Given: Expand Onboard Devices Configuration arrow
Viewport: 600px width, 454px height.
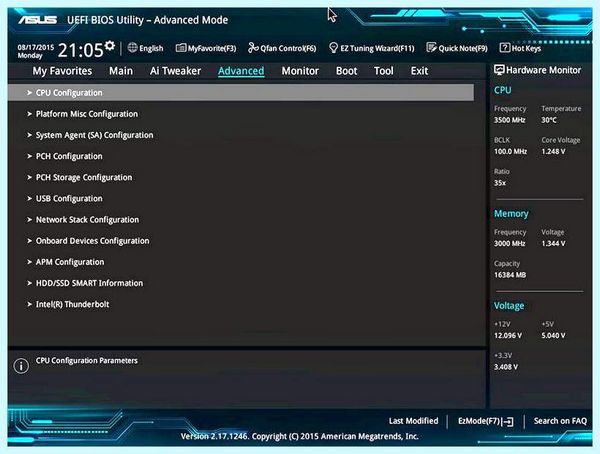Looking at the screenshot, I should [x=29, y=241].
